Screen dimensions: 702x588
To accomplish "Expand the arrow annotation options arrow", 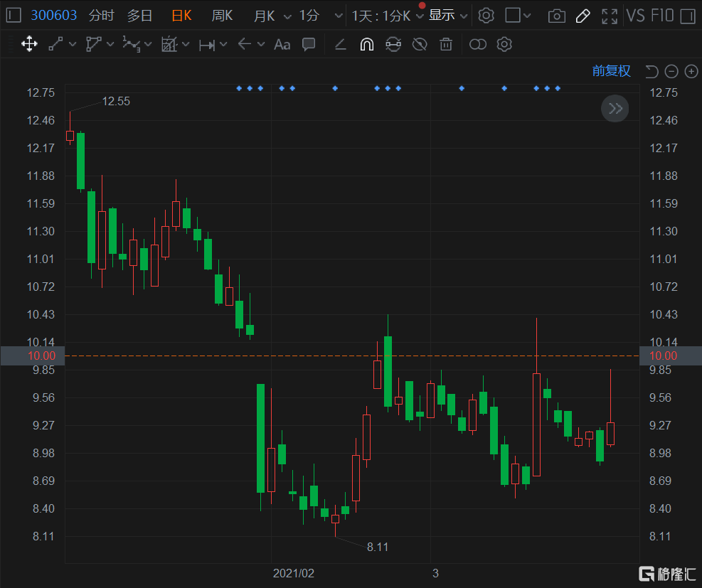I will pos(261,44).
